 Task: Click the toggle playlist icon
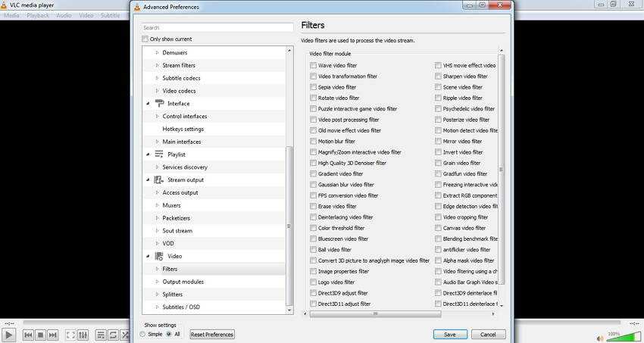(101, 335)
